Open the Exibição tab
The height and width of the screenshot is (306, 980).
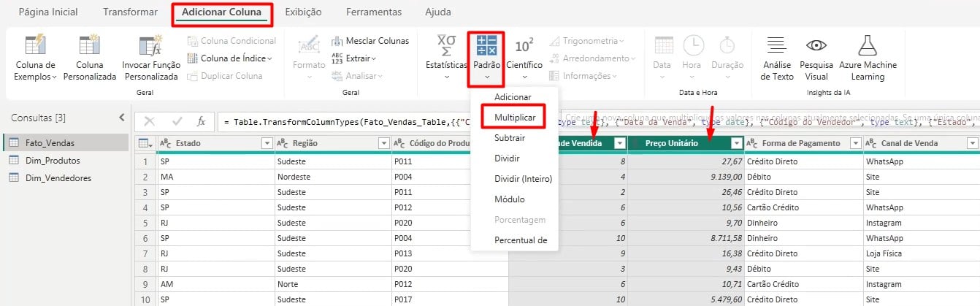click(303, 12)
